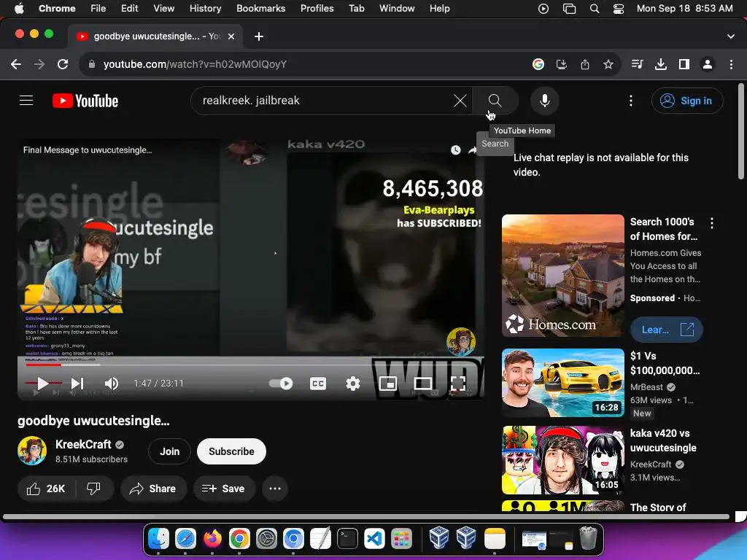Open the History menu

pyautogui.click(x=205, y=8)
